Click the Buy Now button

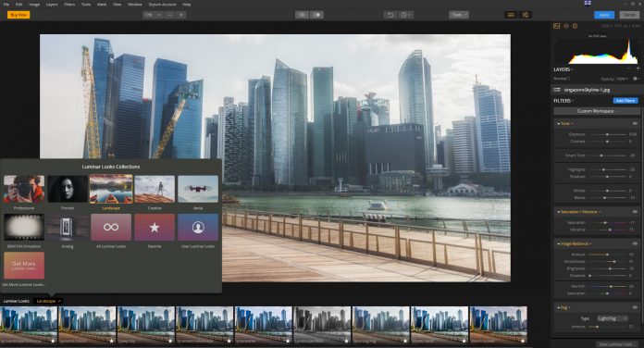coord(19,15)
